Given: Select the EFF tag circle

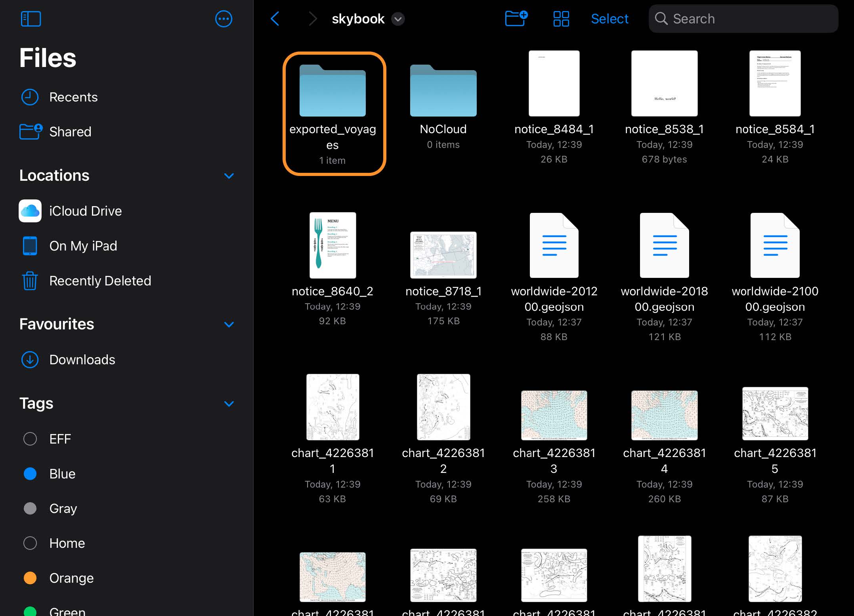Looking at the screenshot, I should (30, 439).
